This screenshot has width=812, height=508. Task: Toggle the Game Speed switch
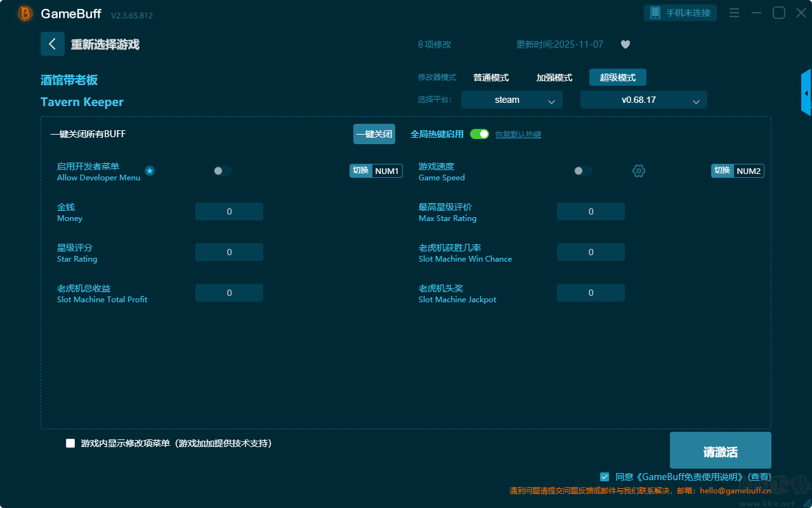coord(583,171)
